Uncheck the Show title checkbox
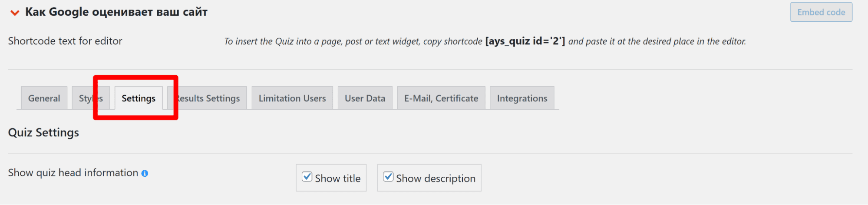Screen dimensions: 868x205 pyautogui.click(x=307, y=177)
